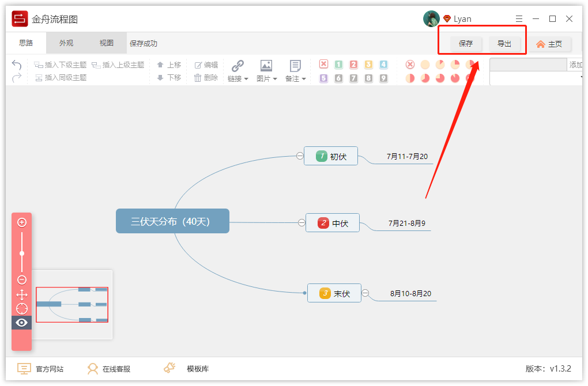Set the five-eighths progress pie icon

425,78
